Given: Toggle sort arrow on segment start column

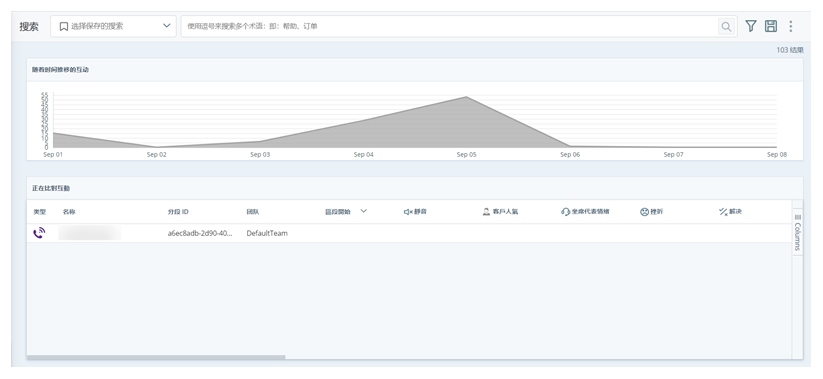Looking at the screenshot, I should (x=363, y=211).
